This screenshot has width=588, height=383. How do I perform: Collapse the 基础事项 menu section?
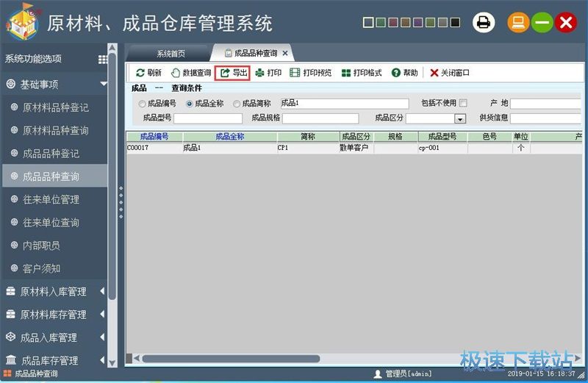104,84
